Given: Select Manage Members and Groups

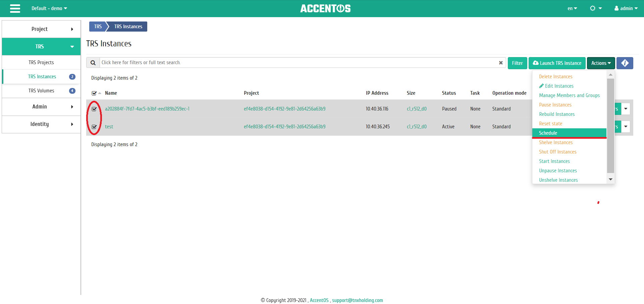Looking at the screenshot, I should (569, 95).
